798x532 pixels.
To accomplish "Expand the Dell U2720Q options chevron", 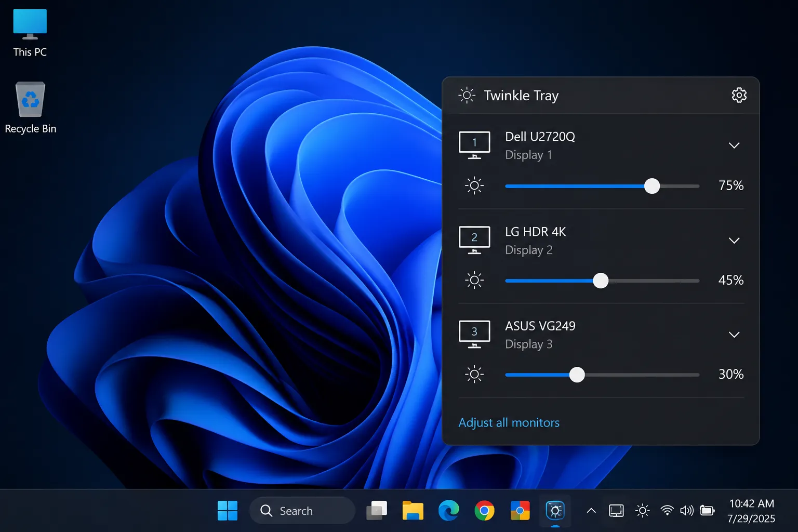I will point(734,145).
